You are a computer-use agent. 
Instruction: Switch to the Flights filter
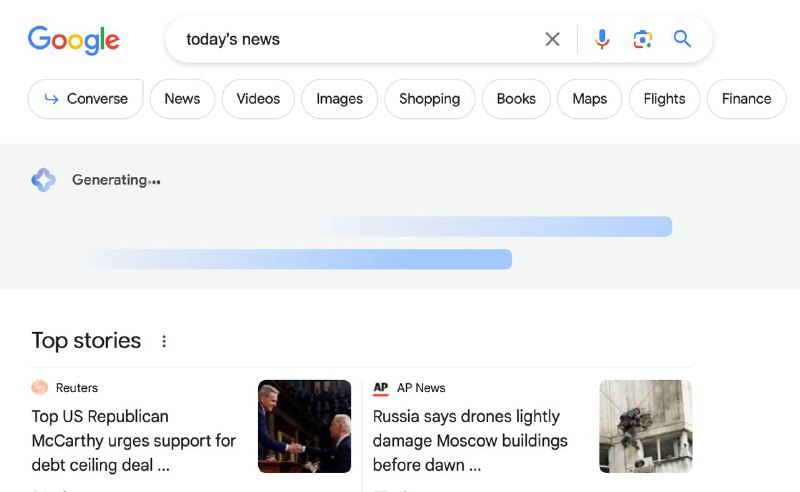pos(664,99)
